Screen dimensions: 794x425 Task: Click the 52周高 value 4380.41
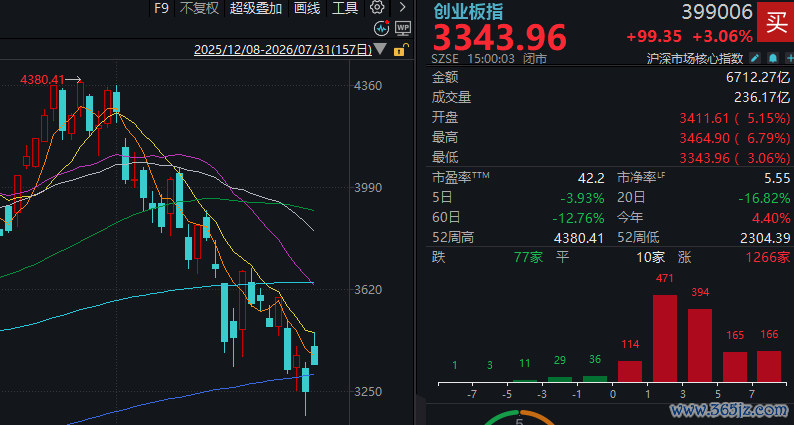click(579, 238)
